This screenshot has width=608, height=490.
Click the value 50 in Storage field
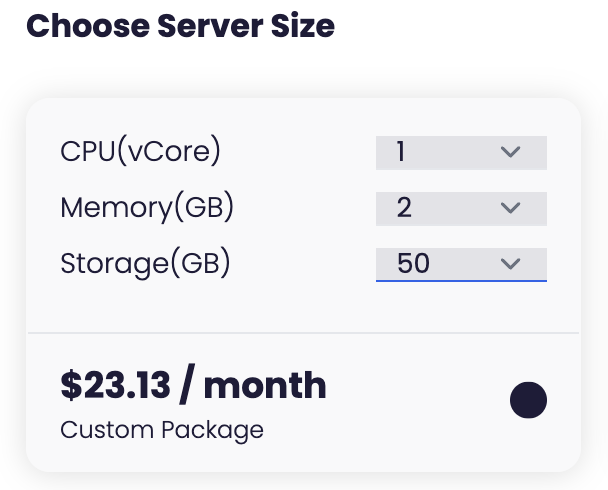pyautogui.click(x=412, y=264)
